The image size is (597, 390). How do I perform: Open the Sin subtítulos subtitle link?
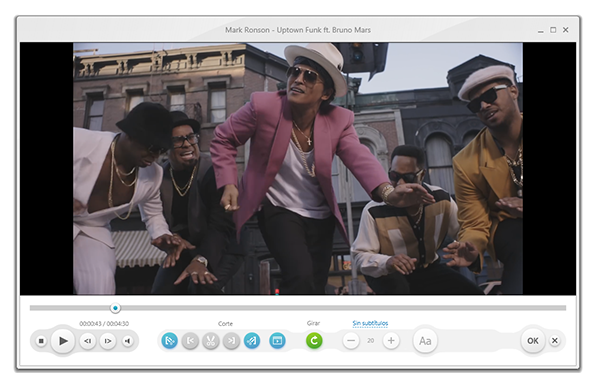tap(370, 323)
